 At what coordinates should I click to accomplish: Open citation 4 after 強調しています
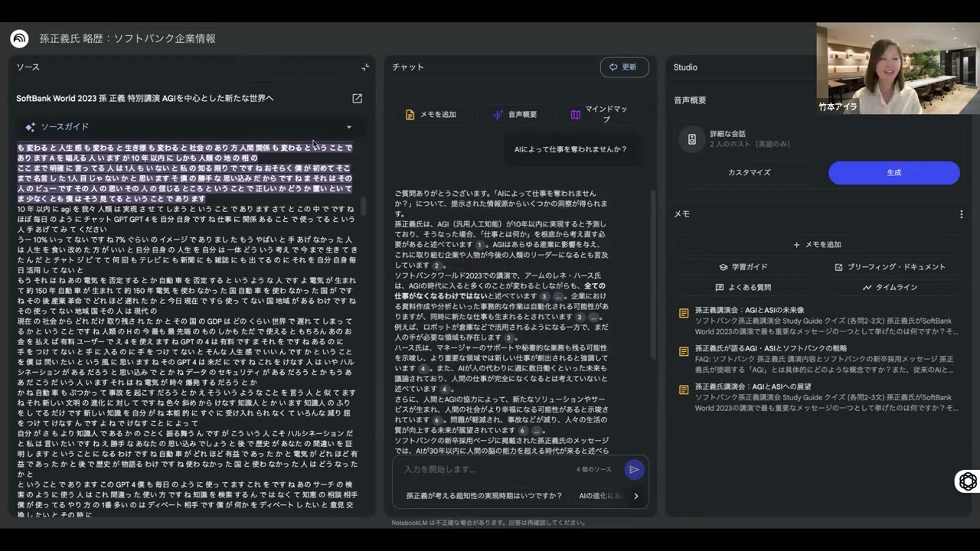pyautogui.click(x=423, y=369)
